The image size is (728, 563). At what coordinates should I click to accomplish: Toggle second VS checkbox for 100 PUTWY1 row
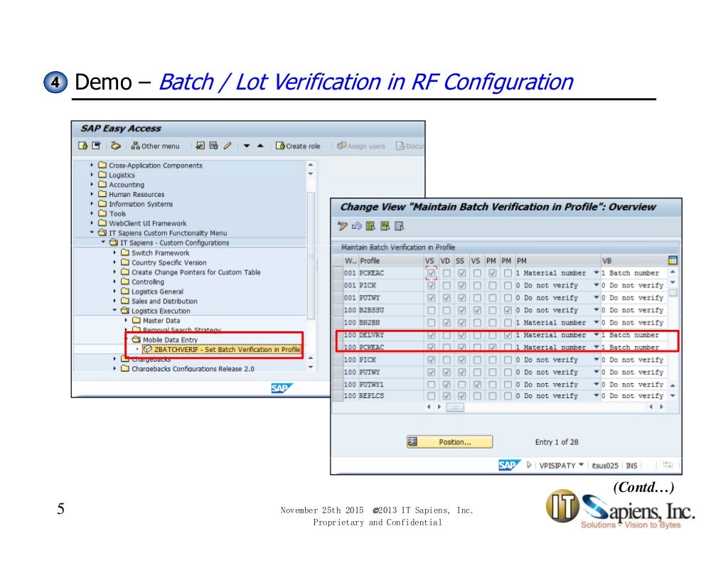pos(477,385)
